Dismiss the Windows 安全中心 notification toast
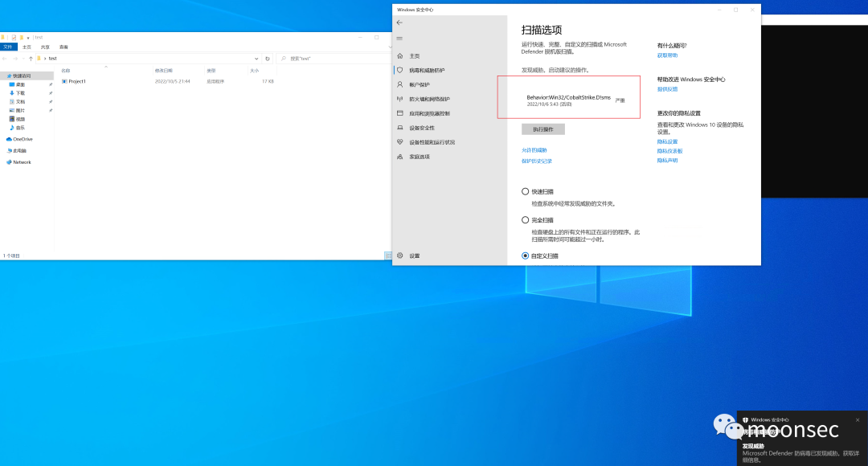This screenshot has width=868, height=466. (x=858, y=420)
